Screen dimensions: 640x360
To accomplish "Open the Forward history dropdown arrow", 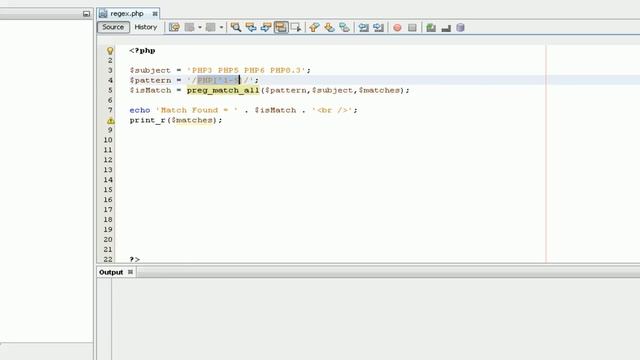I will [x=221, y=27].
